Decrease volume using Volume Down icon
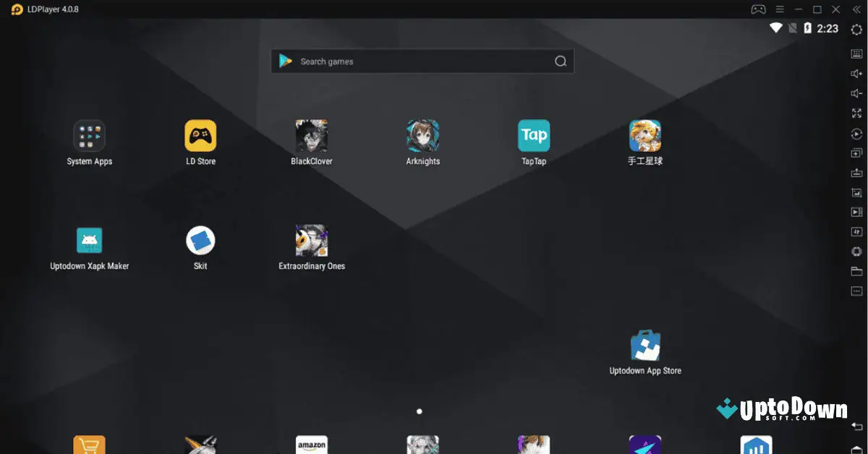 (x=856, y=93)
